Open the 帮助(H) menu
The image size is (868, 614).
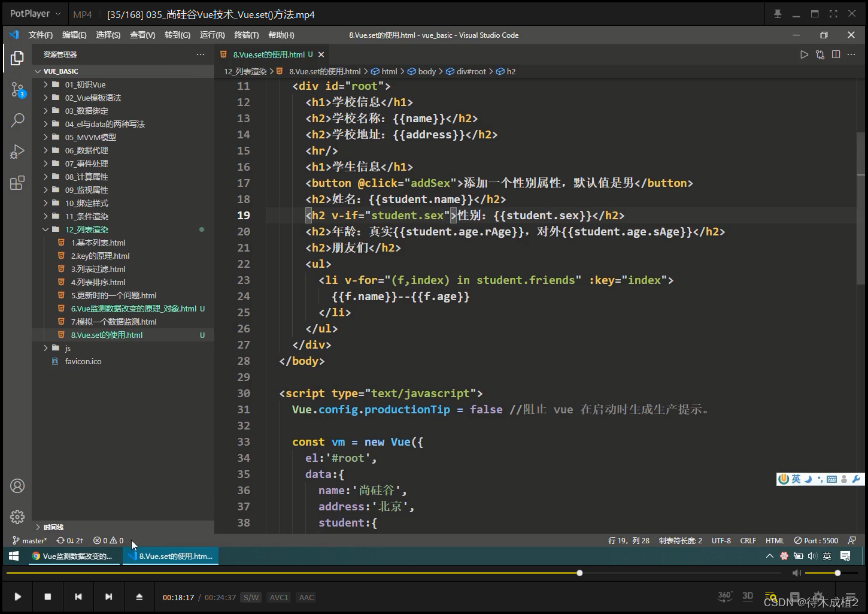click(x=281, y=35)
